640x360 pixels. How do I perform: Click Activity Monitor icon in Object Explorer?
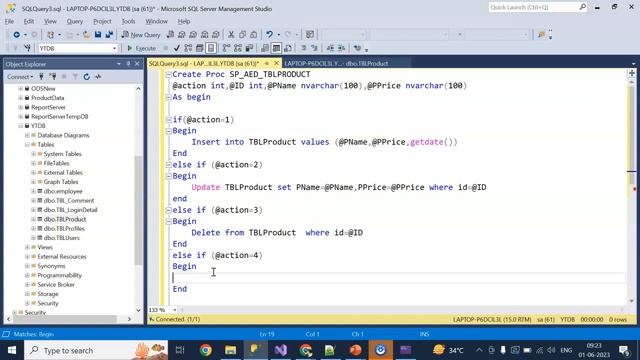pyautogui.click(x=98, y=76)
